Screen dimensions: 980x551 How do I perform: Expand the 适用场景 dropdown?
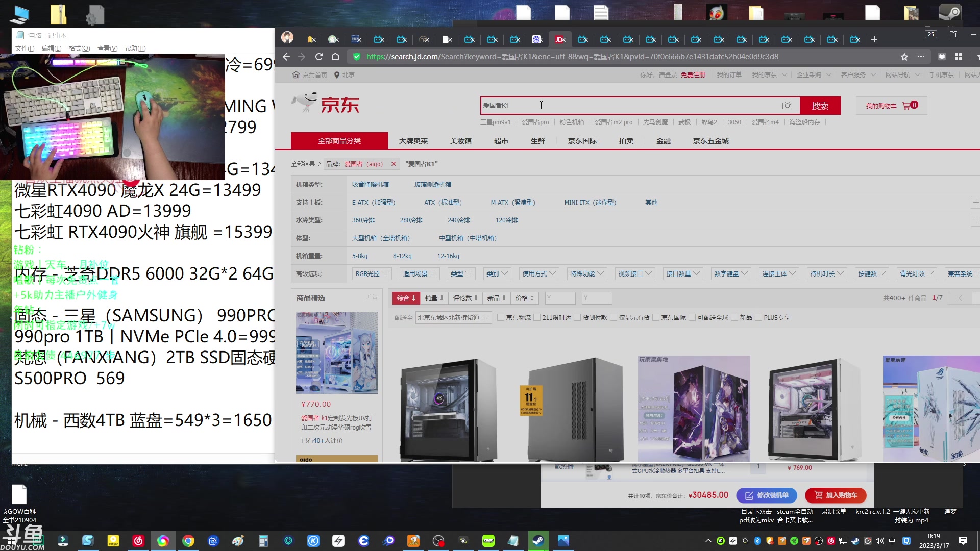pos(420,274)
